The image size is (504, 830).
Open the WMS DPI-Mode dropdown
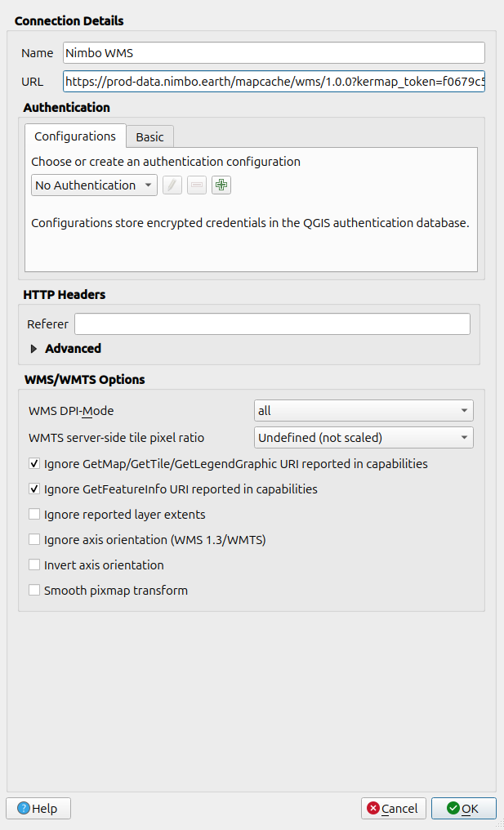(364, 411)
